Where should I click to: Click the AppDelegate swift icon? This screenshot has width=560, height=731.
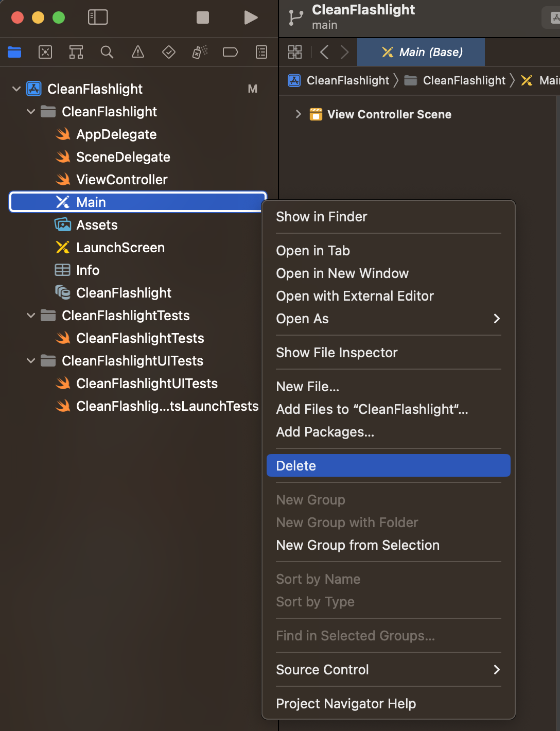(63, 134)
